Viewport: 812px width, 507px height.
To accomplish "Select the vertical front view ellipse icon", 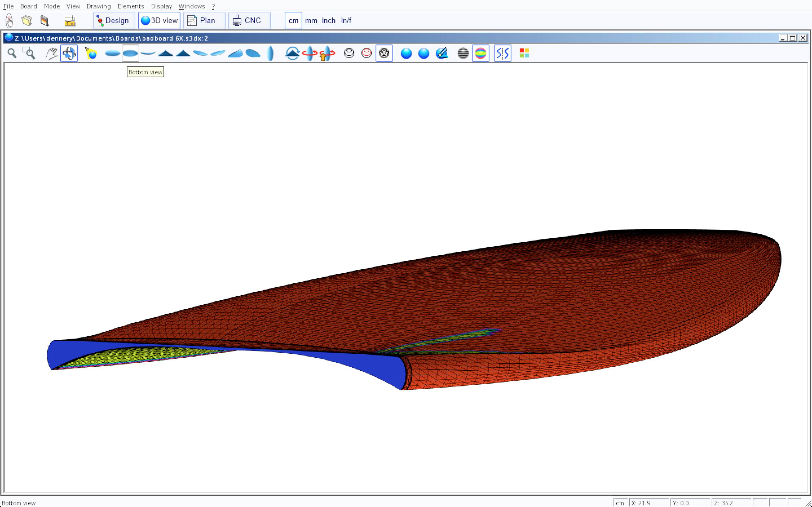I will [270, 53].
